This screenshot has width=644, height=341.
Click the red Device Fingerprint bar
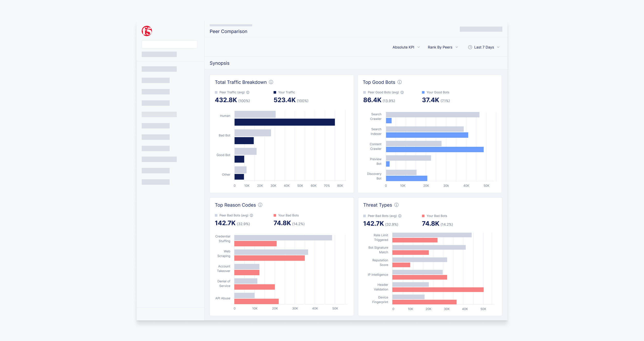(x=425, y=302)
